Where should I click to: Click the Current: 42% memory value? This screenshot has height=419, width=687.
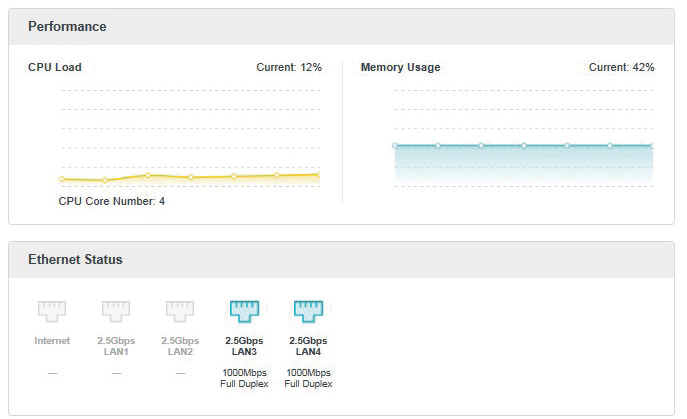tap(622, 67)
